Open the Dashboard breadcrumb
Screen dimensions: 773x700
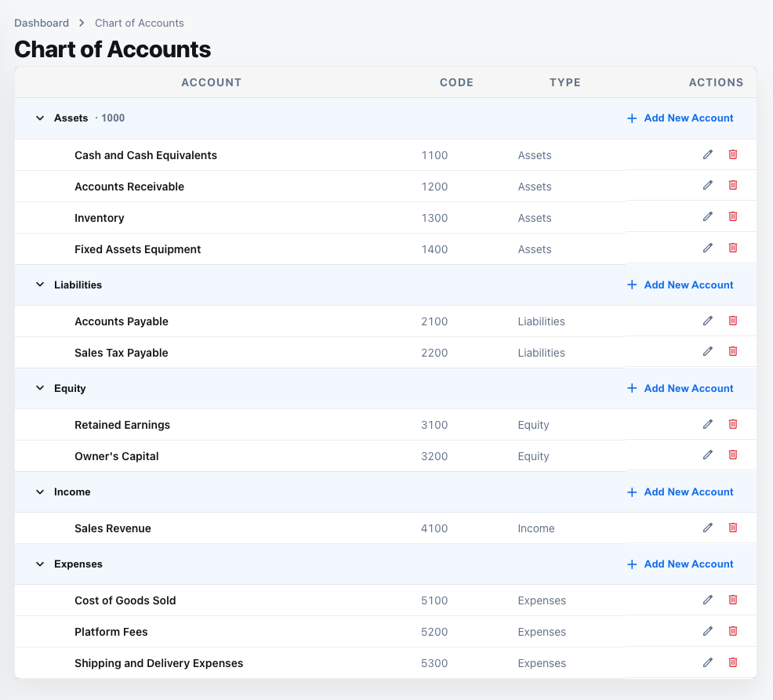coord(42,23)
